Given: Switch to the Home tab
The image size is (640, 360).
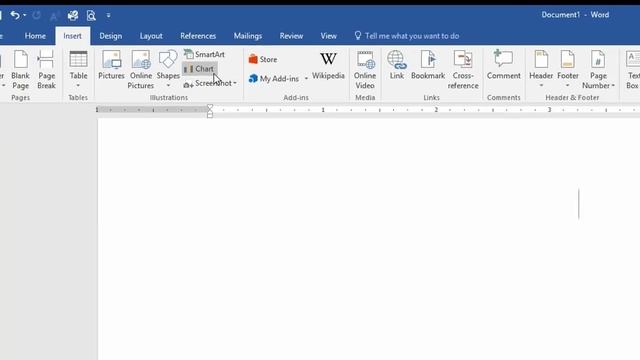Looking at the screenshot, I should (x=35, y=36).
